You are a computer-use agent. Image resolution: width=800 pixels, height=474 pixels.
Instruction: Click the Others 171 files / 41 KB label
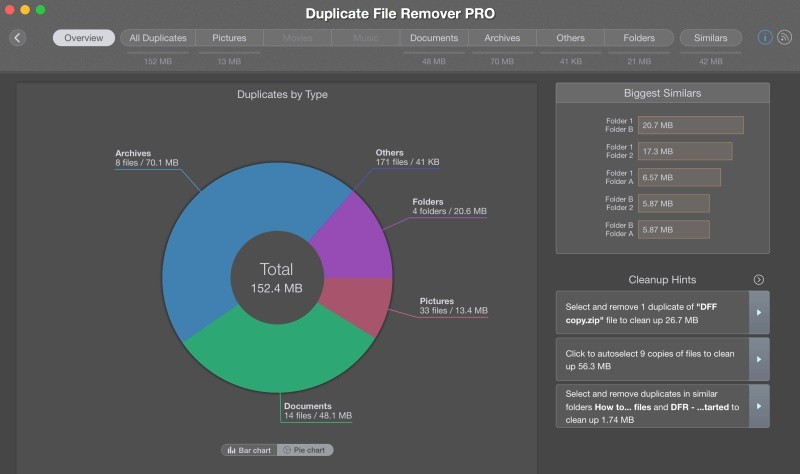tap(407, 157)
